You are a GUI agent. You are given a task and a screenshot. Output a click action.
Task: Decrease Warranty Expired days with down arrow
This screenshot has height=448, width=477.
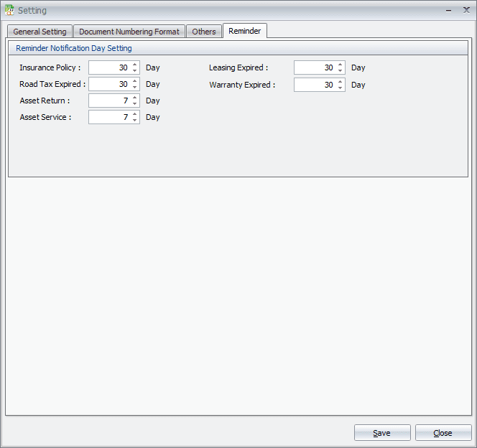[341, 88]
